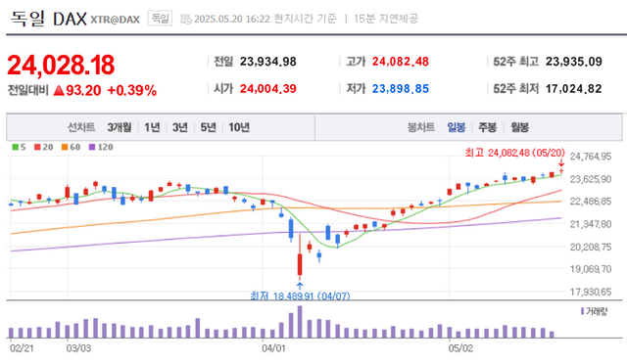Click the XTR@DAX ticker symbol
Viewport: 627px width, 364px height.
116,20
